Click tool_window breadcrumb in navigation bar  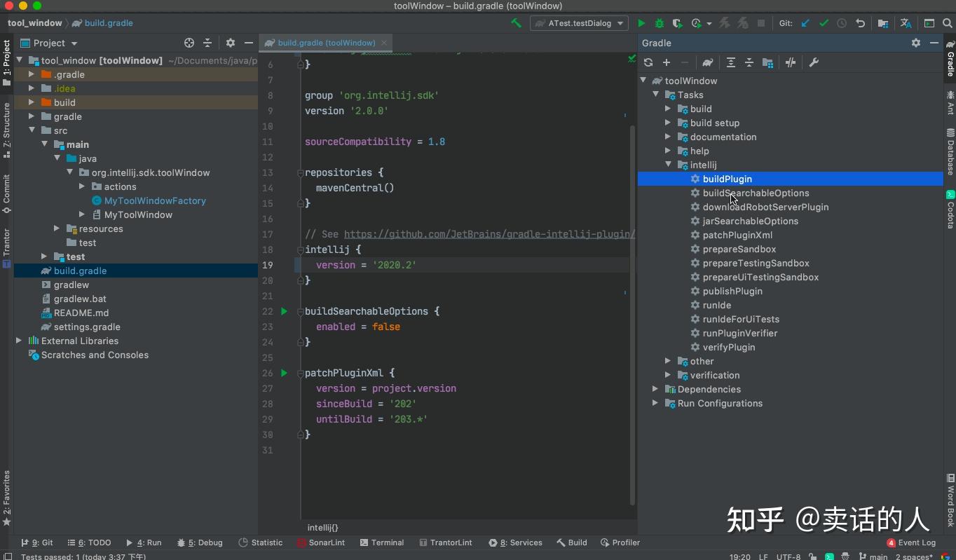35,23
